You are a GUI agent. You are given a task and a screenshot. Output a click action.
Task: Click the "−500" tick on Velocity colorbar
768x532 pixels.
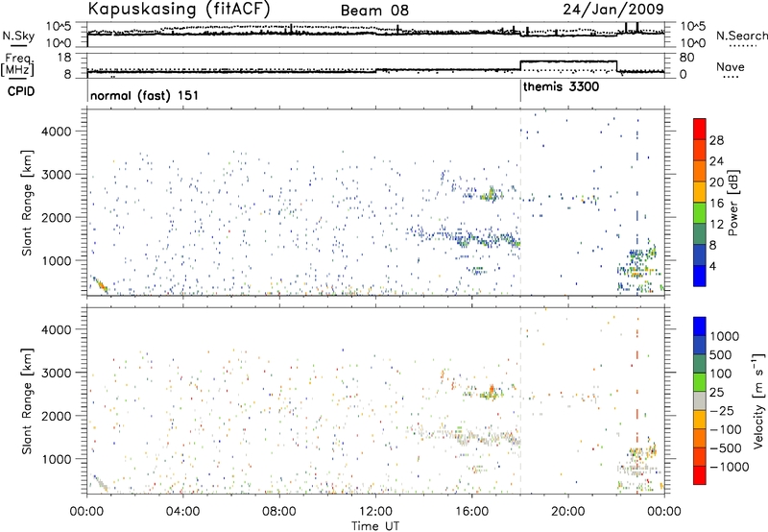726,447
